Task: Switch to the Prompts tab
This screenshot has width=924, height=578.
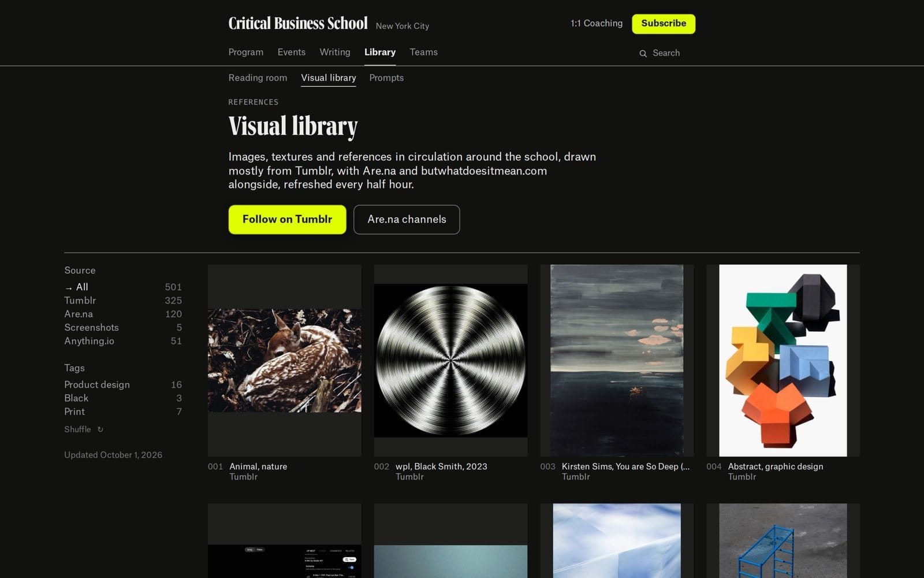Action: (x=386, y=77)
